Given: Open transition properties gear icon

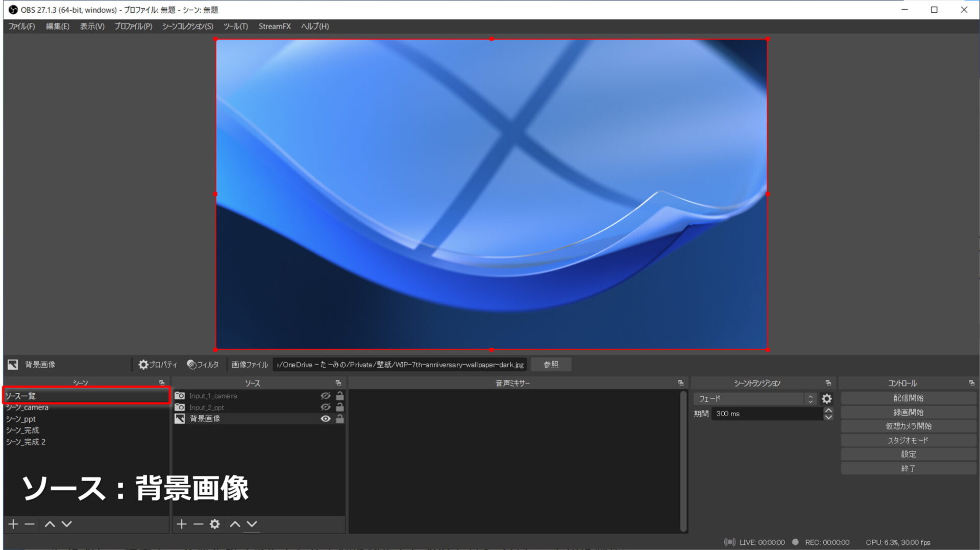Looking at the screenshot, I should click(x=827, y=399).
